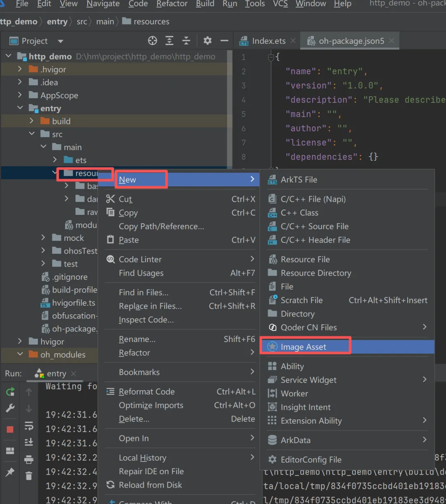The height and width of the screenshot is (504, 446).
Task: Expand the ohosTest folder
Action: click(x=43, y=250)
